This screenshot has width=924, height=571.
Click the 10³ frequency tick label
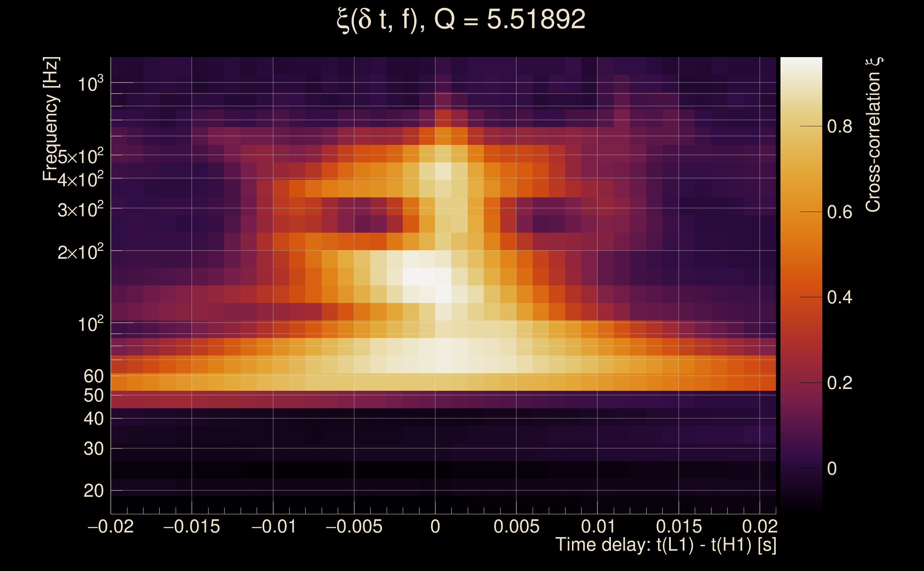pos(91,84)
